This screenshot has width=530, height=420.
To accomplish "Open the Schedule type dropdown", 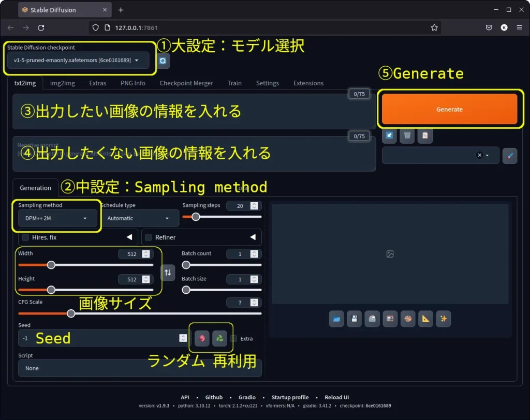I will tap(140, 218).
